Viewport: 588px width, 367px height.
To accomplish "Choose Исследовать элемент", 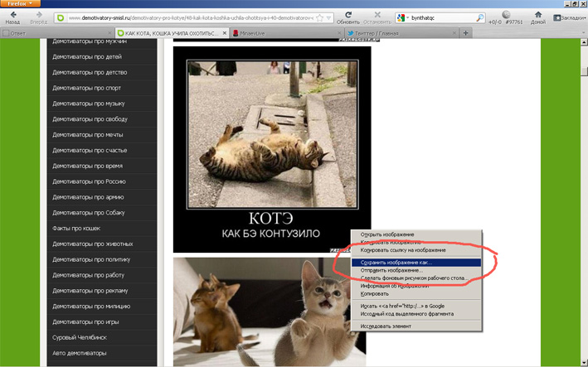I will pos(416,326).
